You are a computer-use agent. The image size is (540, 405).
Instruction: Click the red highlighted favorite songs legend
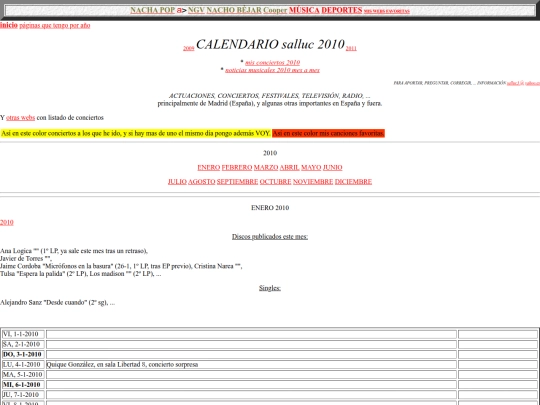click(328, 133)
